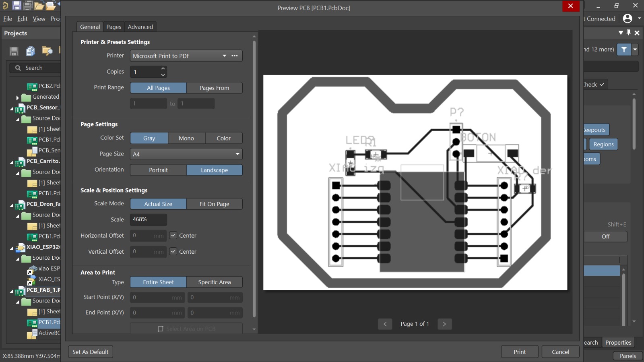Open the View menu

coord(39,19)
